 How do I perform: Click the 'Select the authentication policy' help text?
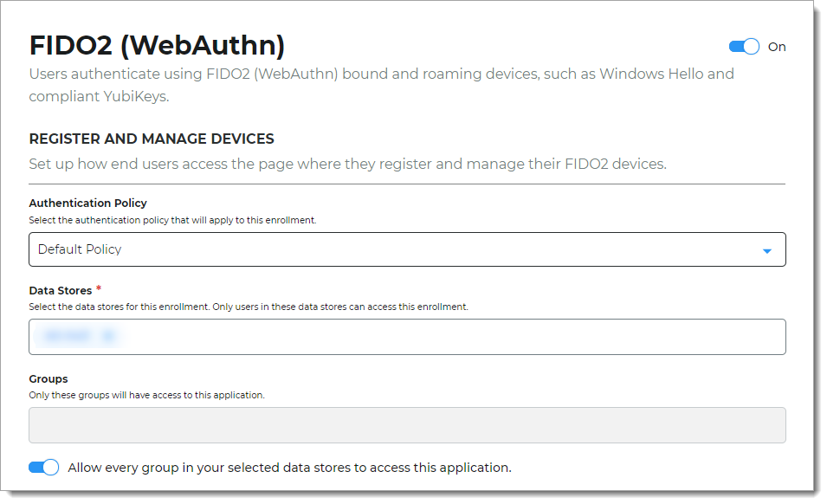pos(172,220)
